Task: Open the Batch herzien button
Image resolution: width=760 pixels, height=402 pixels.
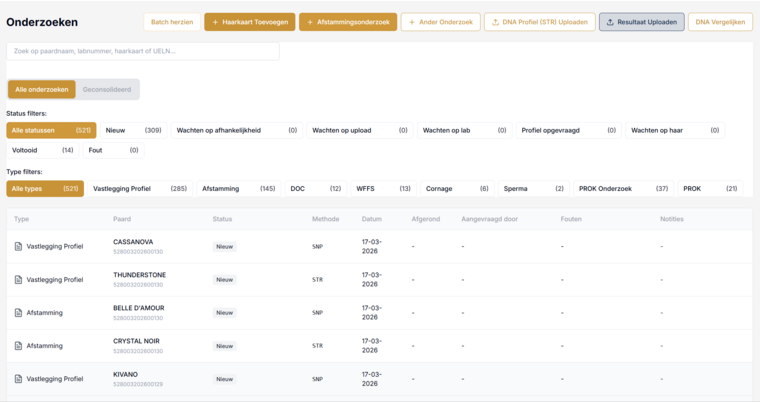Action: [x=172, y=22]
